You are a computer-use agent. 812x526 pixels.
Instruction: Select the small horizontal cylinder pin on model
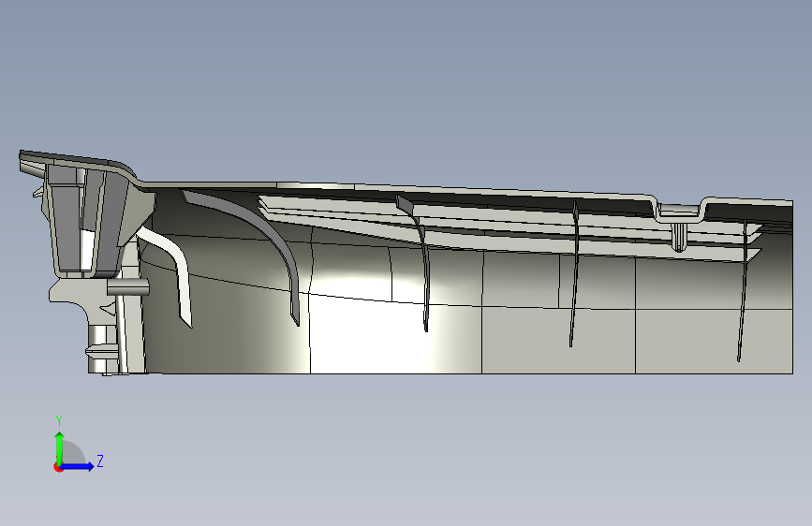pos(128,286)
